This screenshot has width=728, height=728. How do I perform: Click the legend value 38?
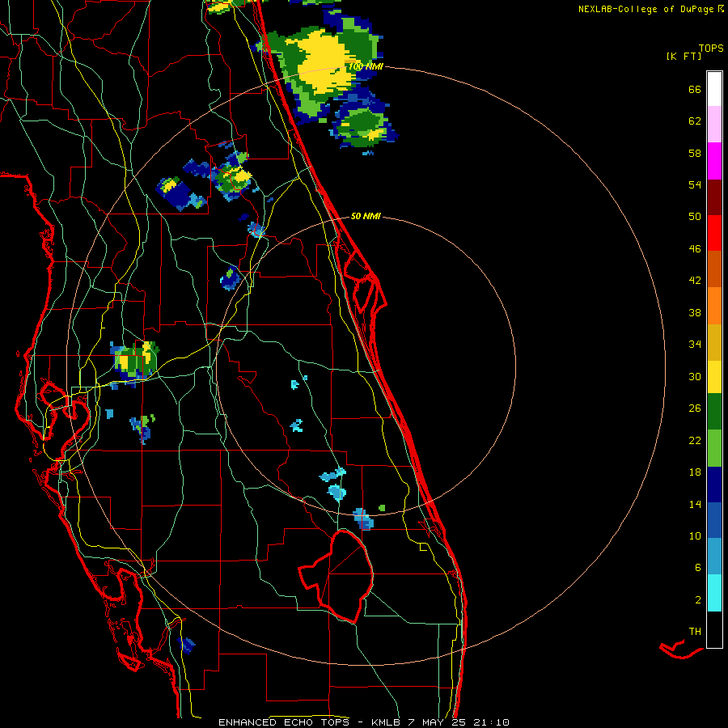[695, 312]
